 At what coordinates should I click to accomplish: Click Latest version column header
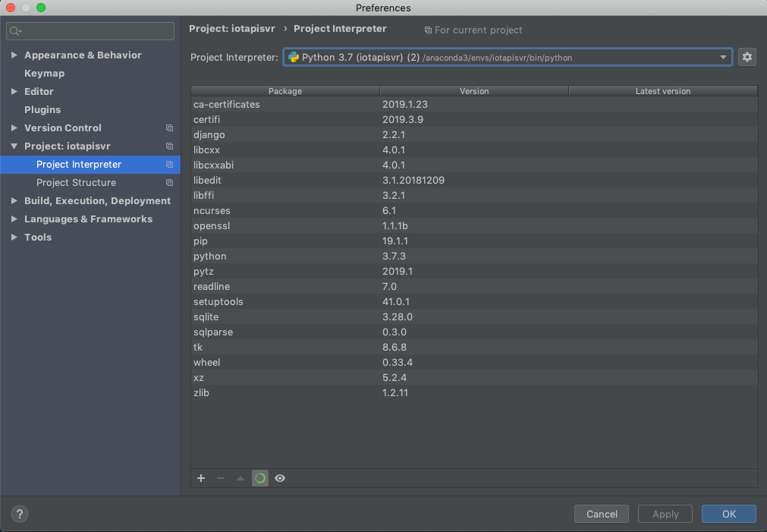663,91
